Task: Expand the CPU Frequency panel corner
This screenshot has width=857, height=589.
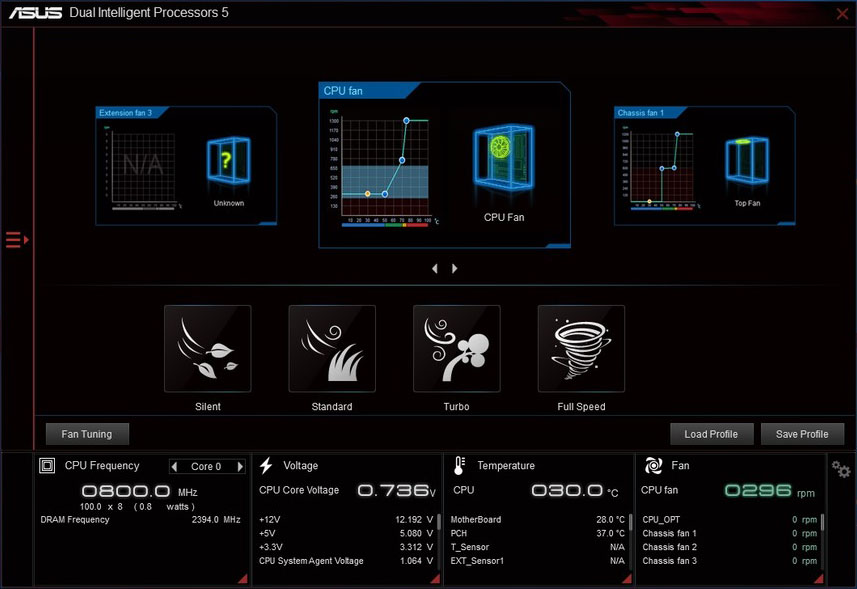Action: pos(243,579)
